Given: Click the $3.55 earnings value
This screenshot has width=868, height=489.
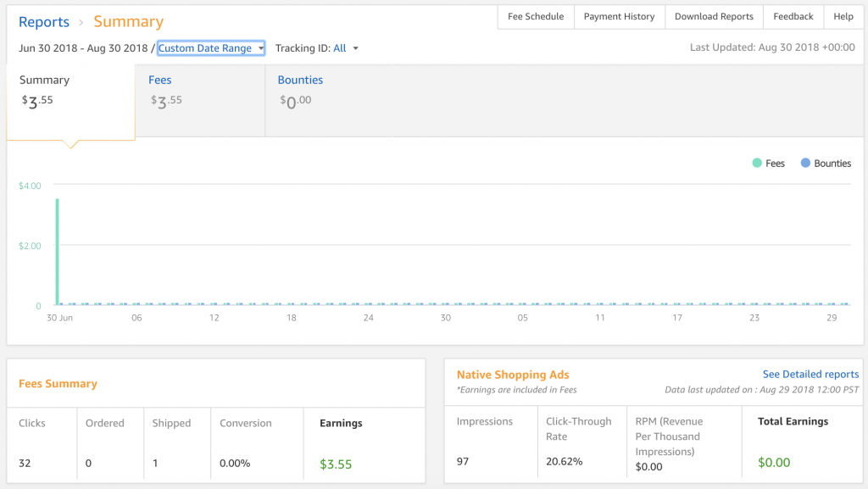Looking at the screenshot, I should point(336,464).
